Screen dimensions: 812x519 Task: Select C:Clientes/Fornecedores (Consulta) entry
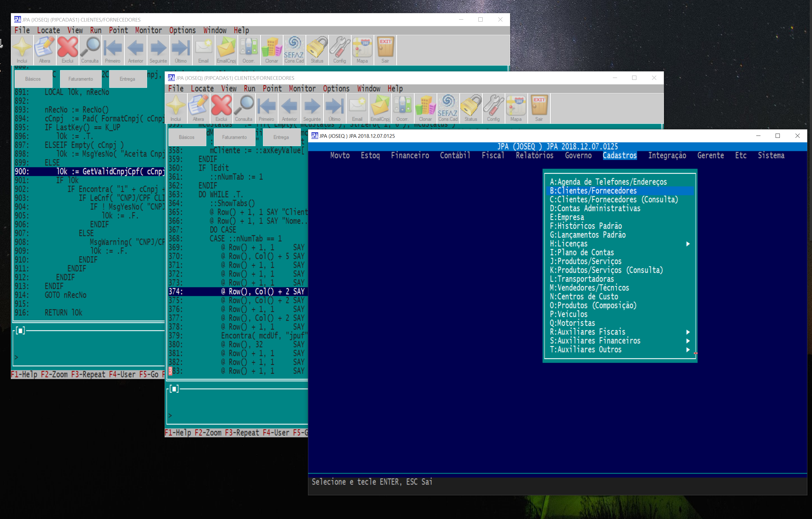pos(614,200)
